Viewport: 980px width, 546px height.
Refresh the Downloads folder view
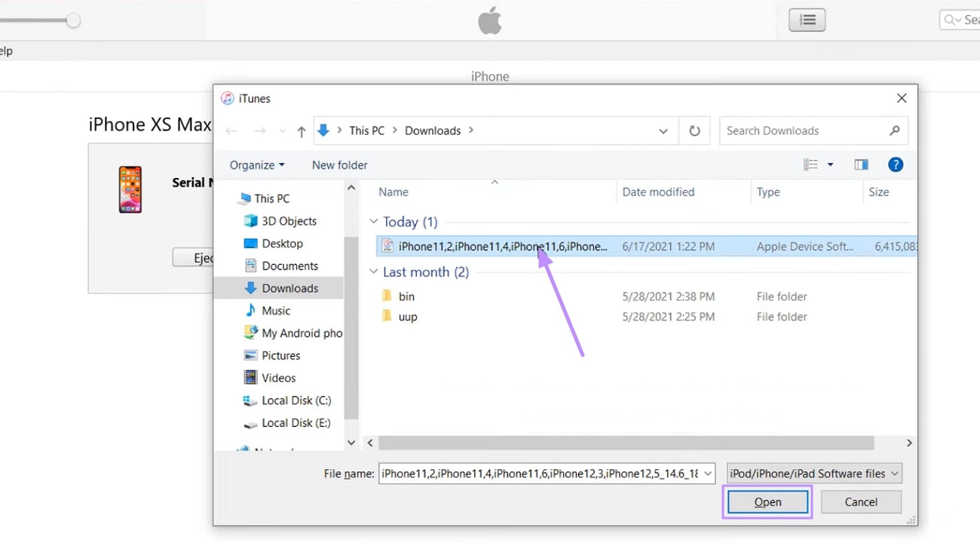point(694,130)
